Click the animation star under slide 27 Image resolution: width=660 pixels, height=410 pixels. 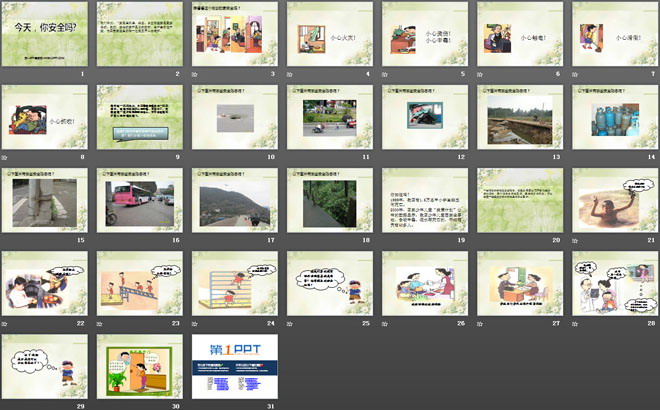(480, 324)
